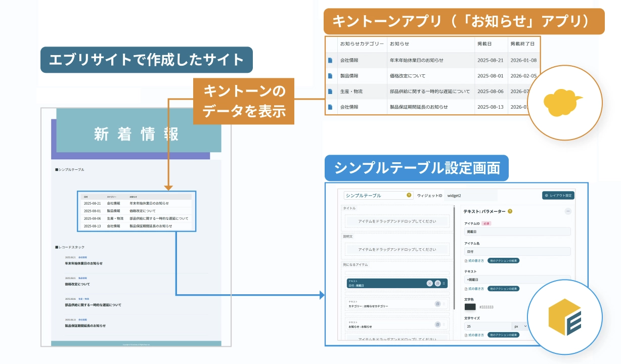Click the タイトル drop area

point(397,221)
